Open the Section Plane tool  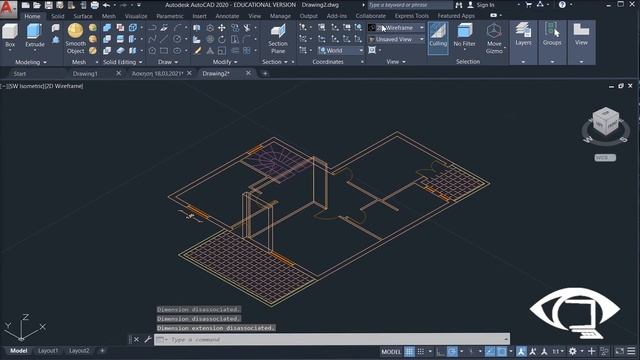click(x=278, y=38)
